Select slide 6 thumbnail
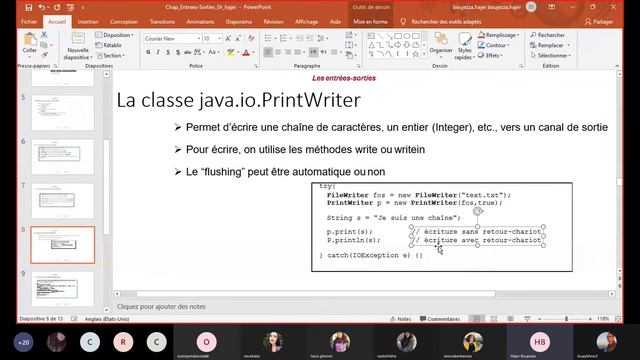The height and width of the screenshot is (360, 640). click(x=62, y=156)
